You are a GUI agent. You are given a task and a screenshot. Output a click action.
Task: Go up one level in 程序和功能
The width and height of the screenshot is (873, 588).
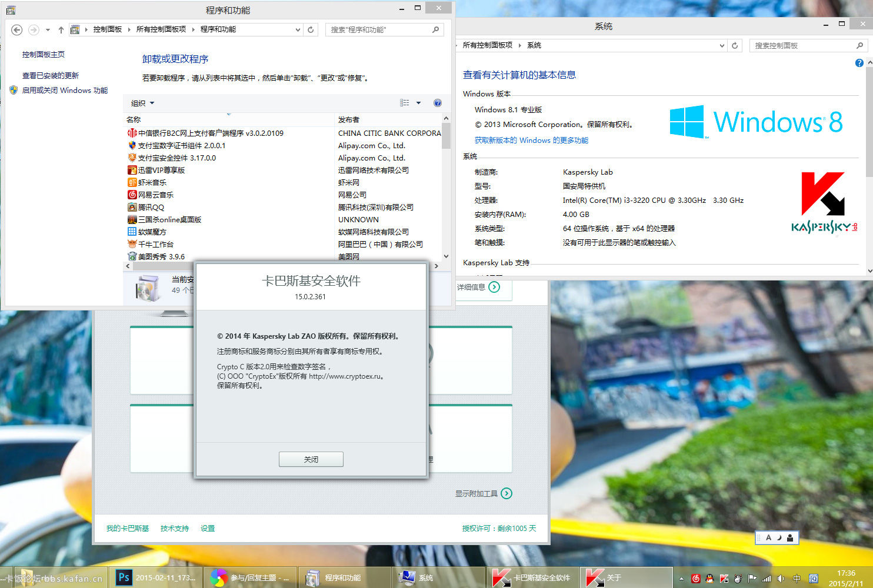61,29
